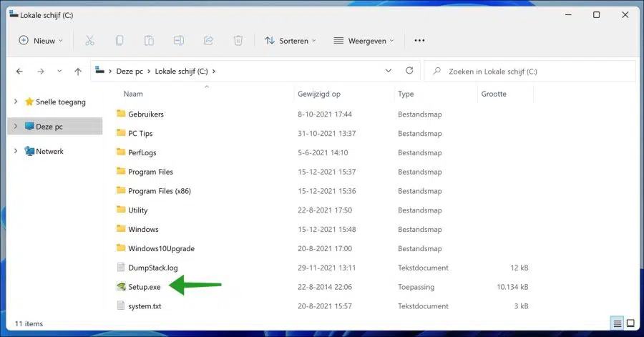Open the Nieuw dropdown menu
This screenshot has height=337, width=644.
41,41
